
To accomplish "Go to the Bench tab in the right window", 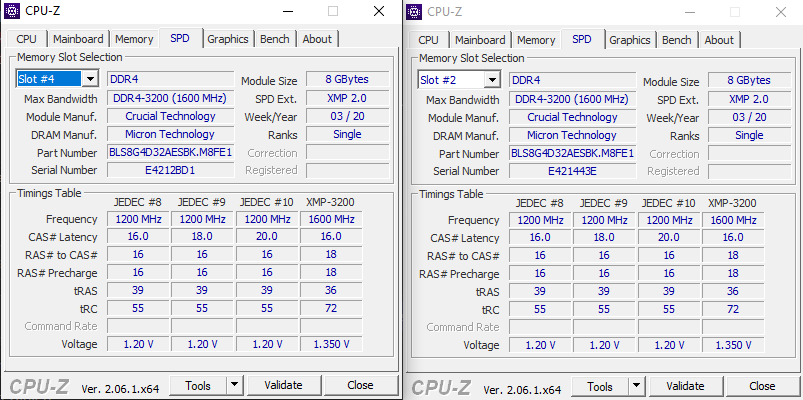I will point(677,40).
